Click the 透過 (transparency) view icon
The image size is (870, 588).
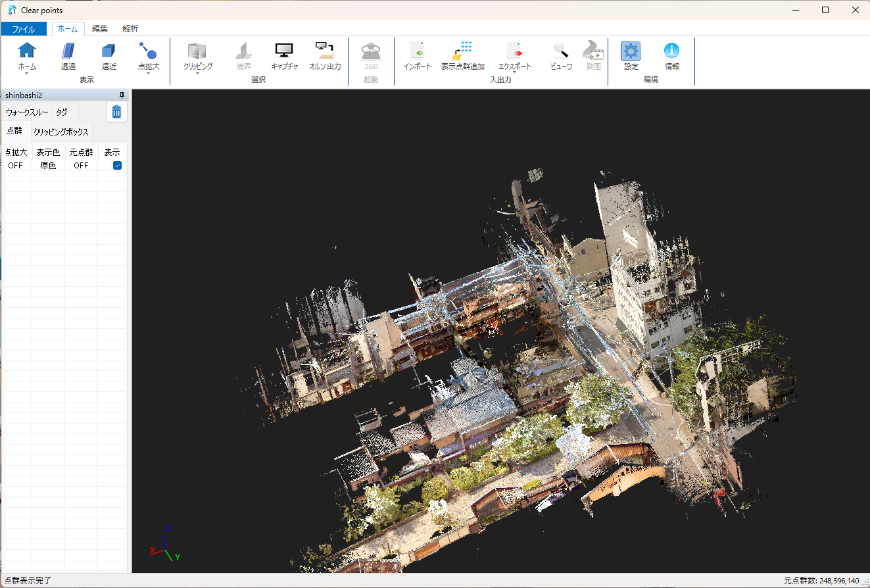[x=68, y=51]
